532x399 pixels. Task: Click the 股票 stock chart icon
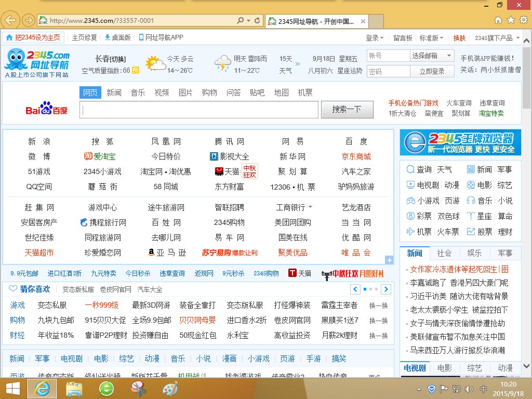470,231
